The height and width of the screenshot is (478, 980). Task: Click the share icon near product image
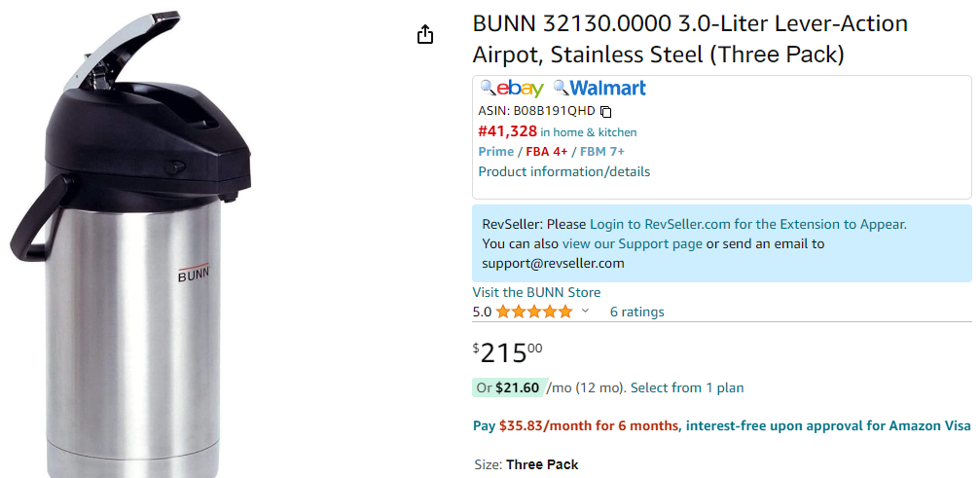point(425,34)
